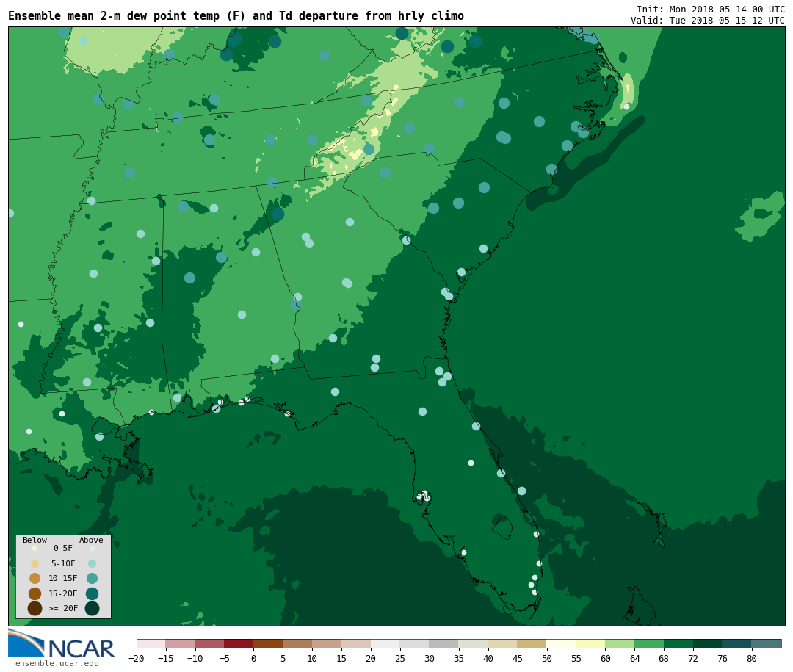
Task: Click the NCAR logo
Action: (62, 643)
